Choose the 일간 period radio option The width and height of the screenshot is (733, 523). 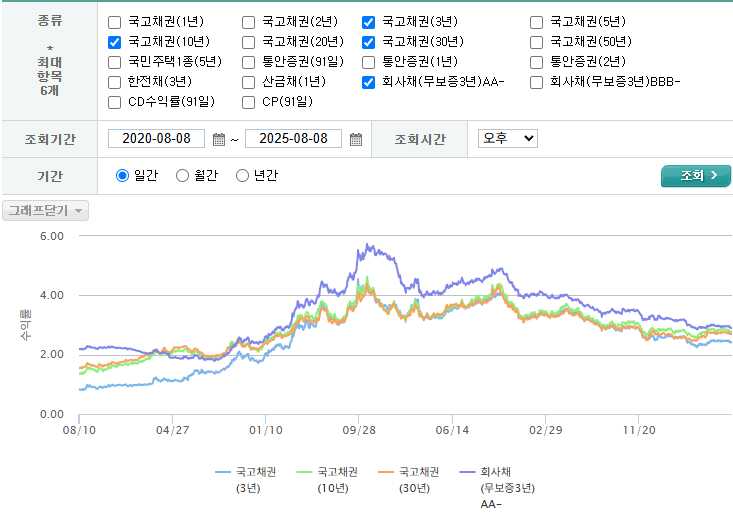tap(123, 176)
